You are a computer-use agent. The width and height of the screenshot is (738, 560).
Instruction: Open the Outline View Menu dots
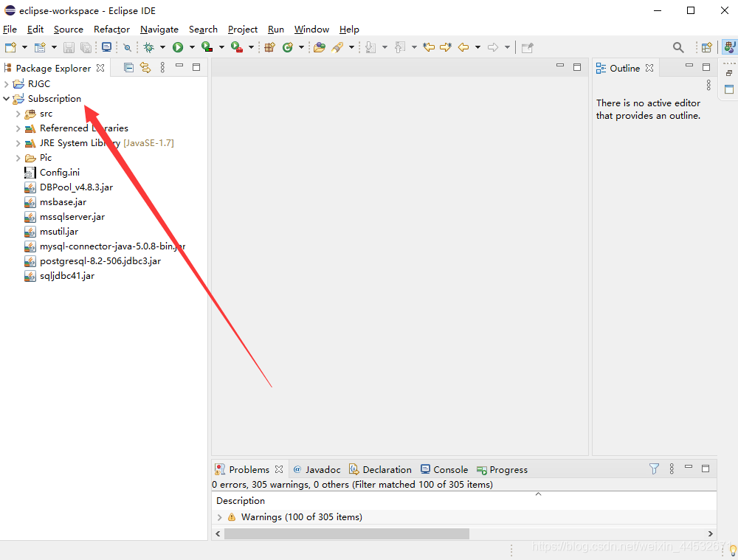coord(708,85)
